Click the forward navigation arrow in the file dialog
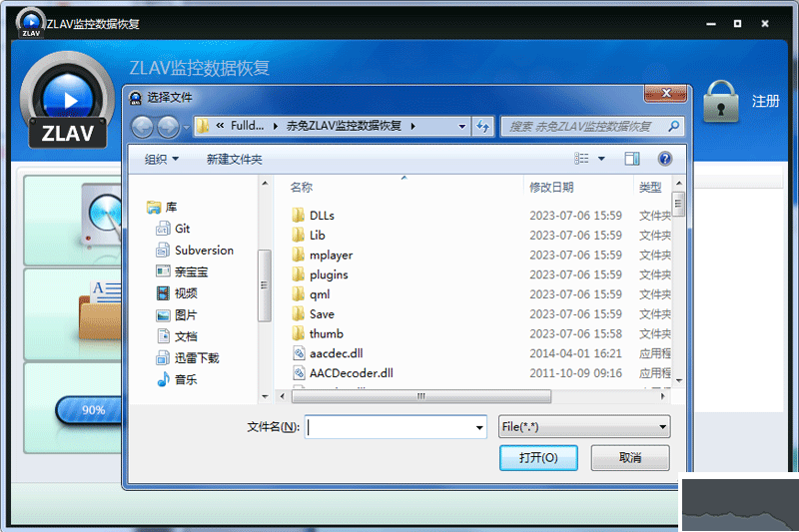 168,127
